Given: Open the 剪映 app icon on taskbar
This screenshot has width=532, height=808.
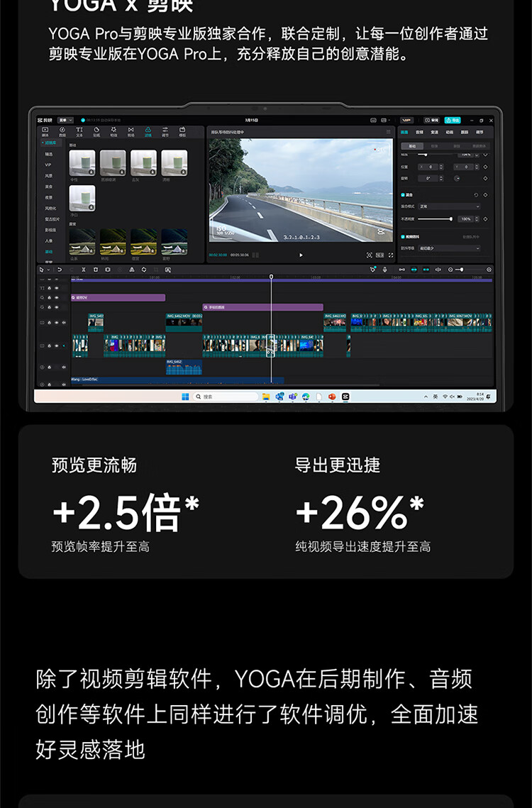Looking at the screenshot, I should pos(345,397).
